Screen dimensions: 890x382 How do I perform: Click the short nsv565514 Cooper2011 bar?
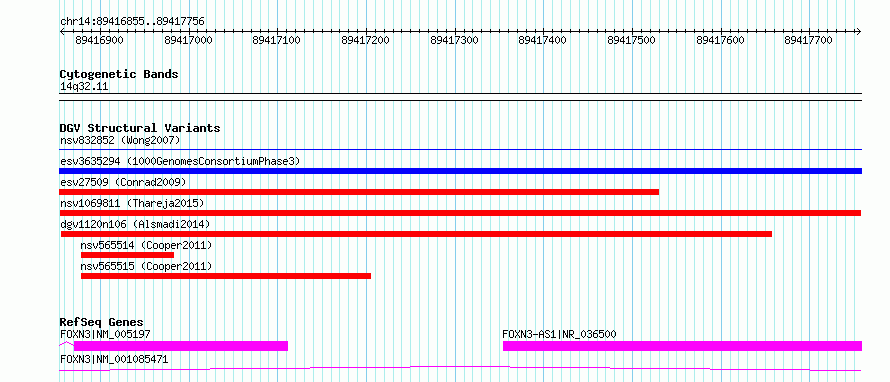click(127, 255)
